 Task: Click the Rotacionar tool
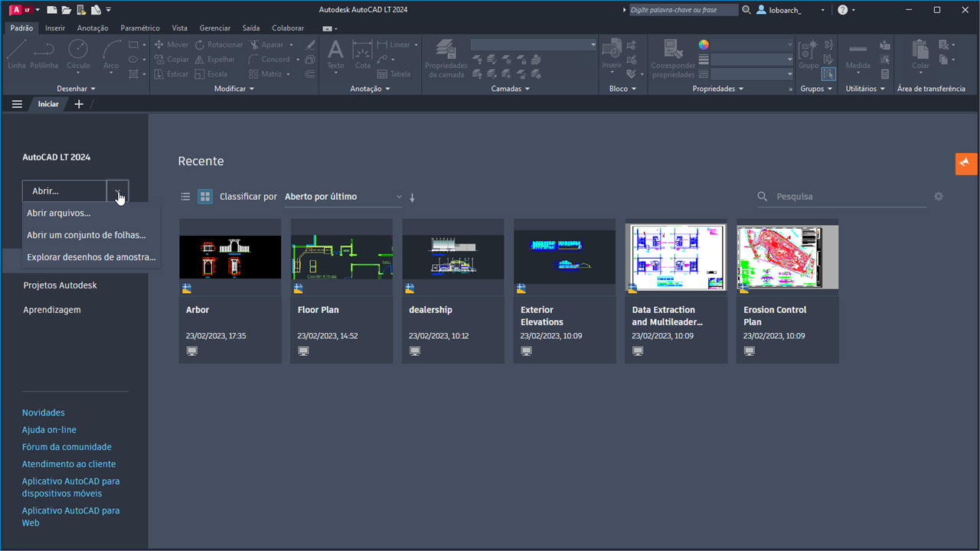click(218, 44)
